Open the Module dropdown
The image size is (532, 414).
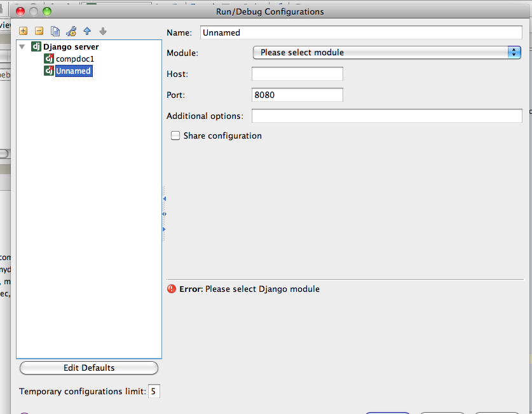[386, 52]
